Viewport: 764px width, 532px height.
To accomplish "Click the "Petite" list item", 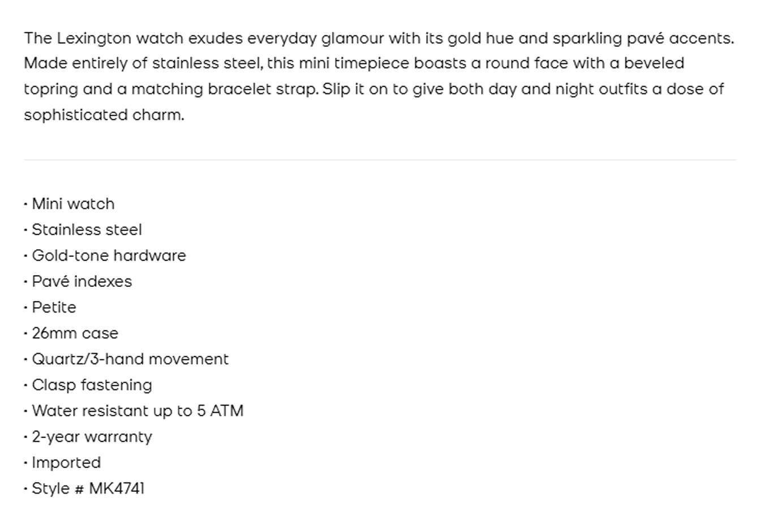I will pos(54,307).
